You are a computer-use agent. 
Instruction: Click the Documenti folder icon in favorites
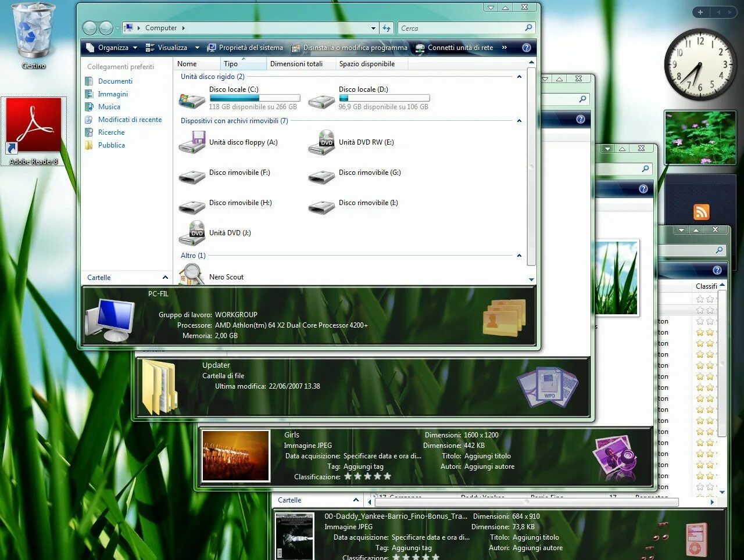pos(89,81)
